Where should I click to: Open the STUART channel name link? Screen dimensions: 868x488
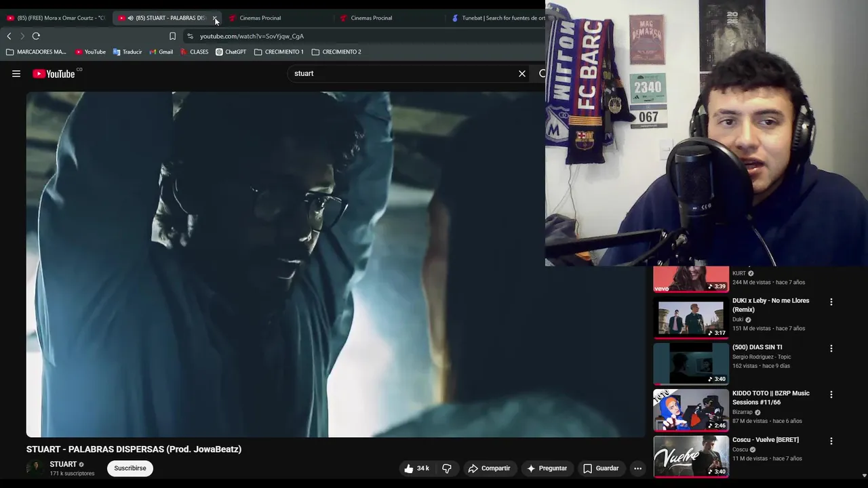[63, 464]
